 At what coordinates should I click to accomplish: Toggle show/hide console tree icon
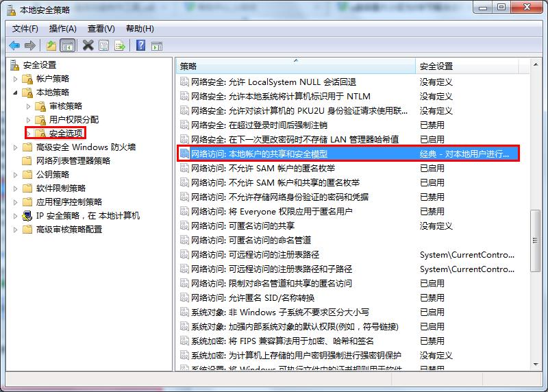(67, 45)
